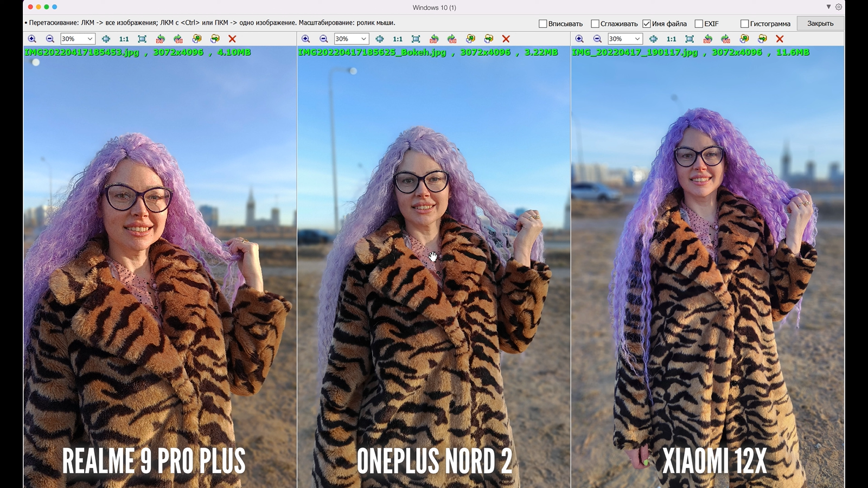
Task: Click the Перетаскивание hint text line
Action: pos(210,23)
